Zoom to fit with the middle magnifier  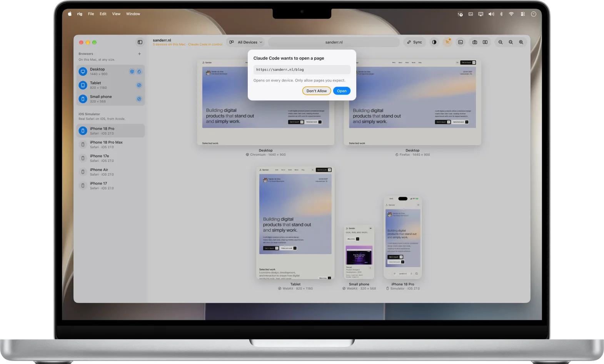511,42
